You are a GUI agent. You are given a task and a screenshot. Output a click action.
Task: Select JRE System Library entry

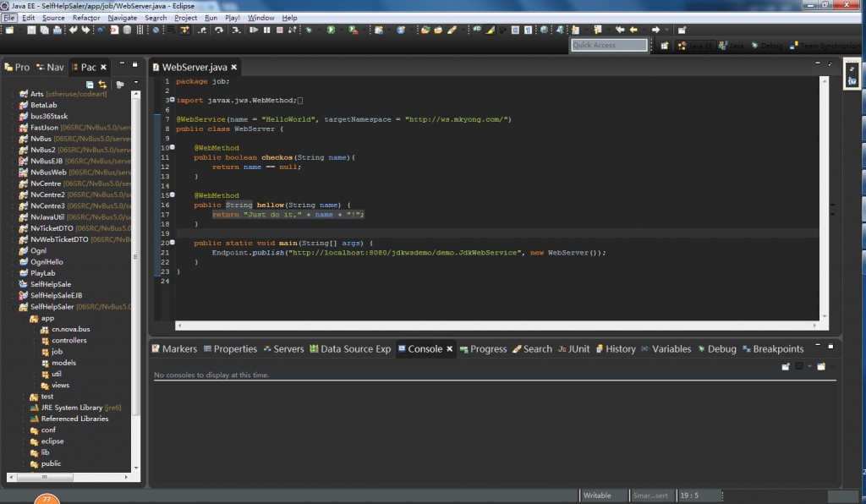[75, 408]
